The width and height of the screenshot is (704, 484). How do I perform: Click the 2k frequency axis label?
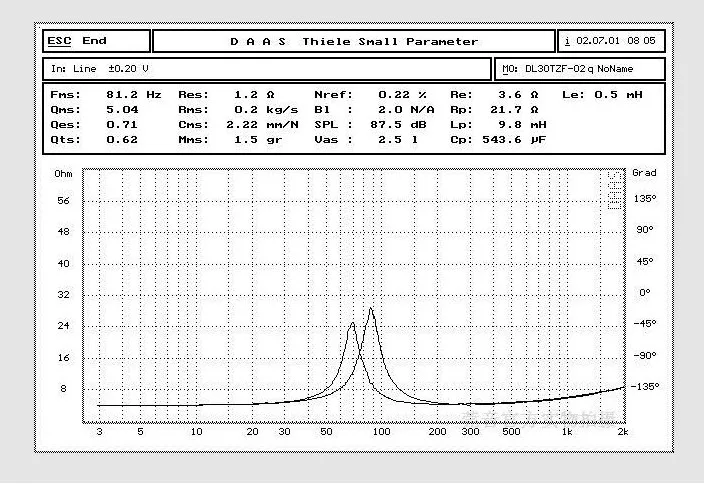point(622,432)
